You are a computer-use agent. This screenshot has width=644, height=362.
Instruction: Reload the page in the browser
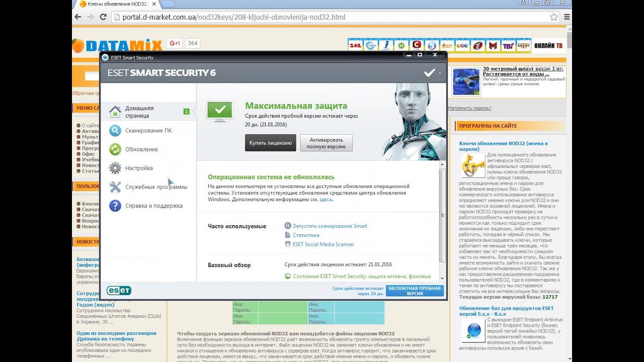[103, 17]
